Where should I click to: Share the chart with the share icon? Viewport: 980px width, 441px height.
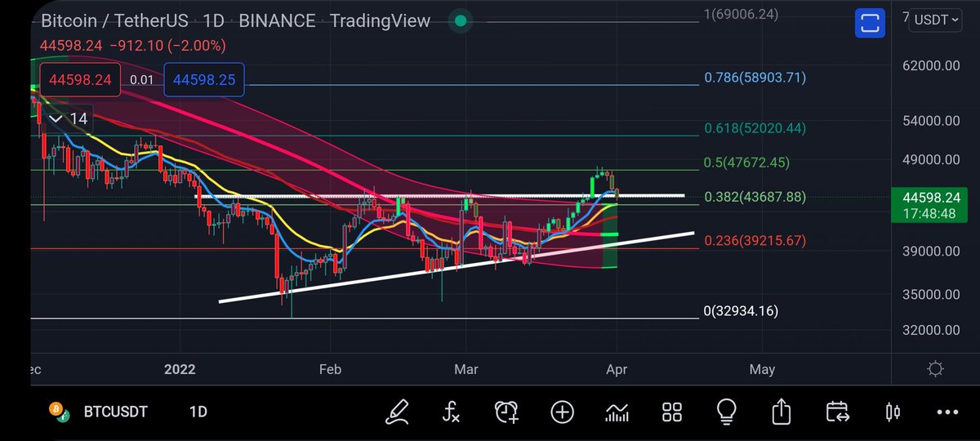[x=782, y=411]
